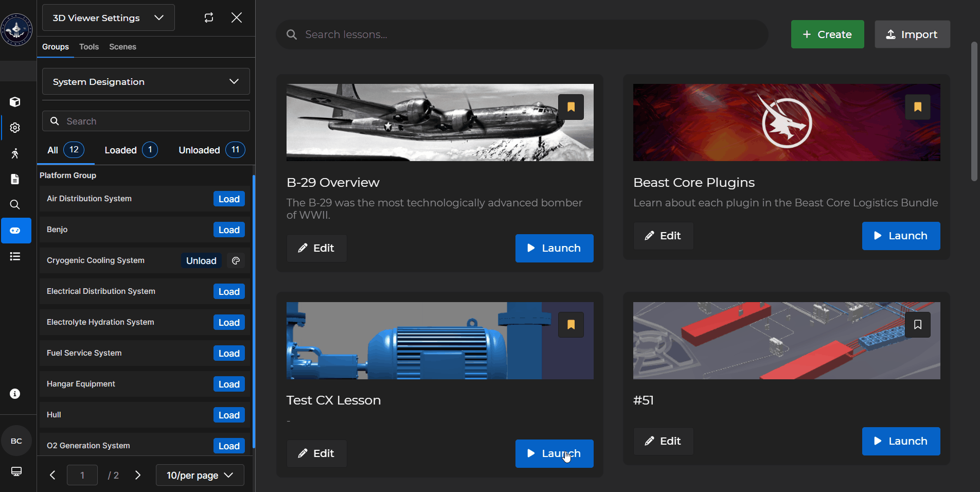The image size is (980, 492).
Task: Launch the B-29 Overview lesson
Action: [x=554, y=248]
